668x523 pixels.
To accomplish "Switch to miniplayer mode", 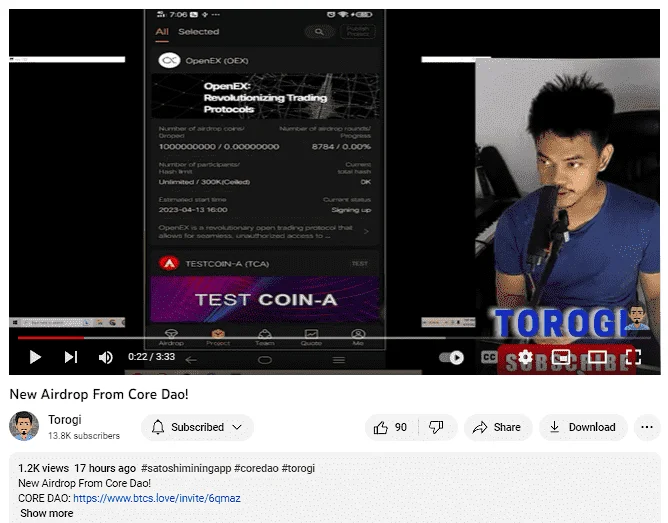I will [x=561, y=357].
